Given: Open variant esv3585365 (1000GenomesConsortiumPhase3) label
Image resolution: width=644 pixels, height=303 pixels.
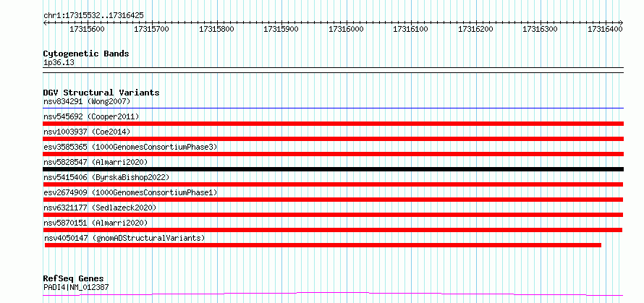Looking at the screenshot, I should (x=130, y=147).
